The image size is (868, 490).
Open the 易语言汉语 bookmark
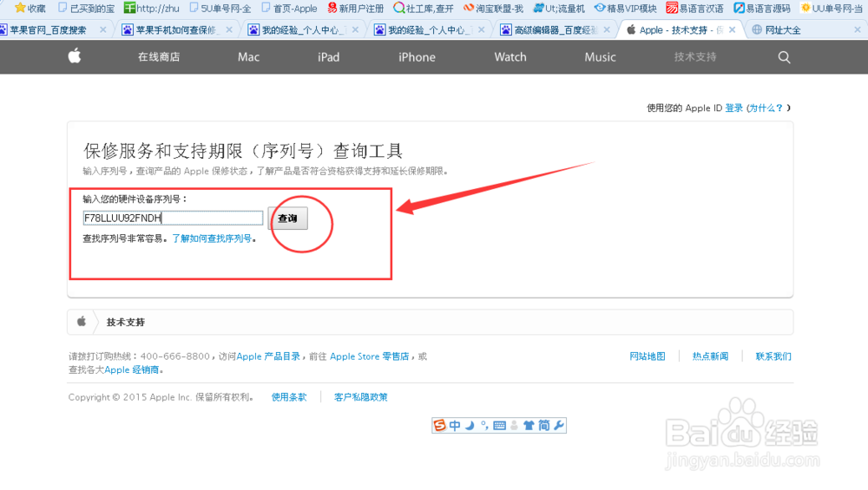click(x=694, y=9)
